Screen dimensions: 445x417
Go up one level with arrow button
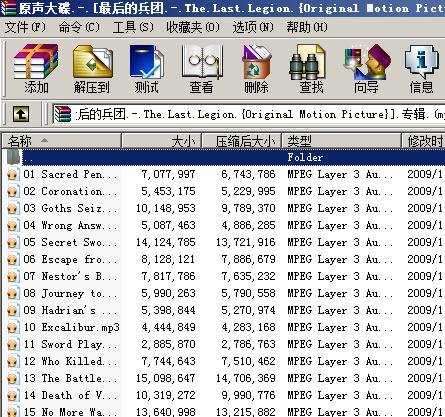(x=21, y=114)
